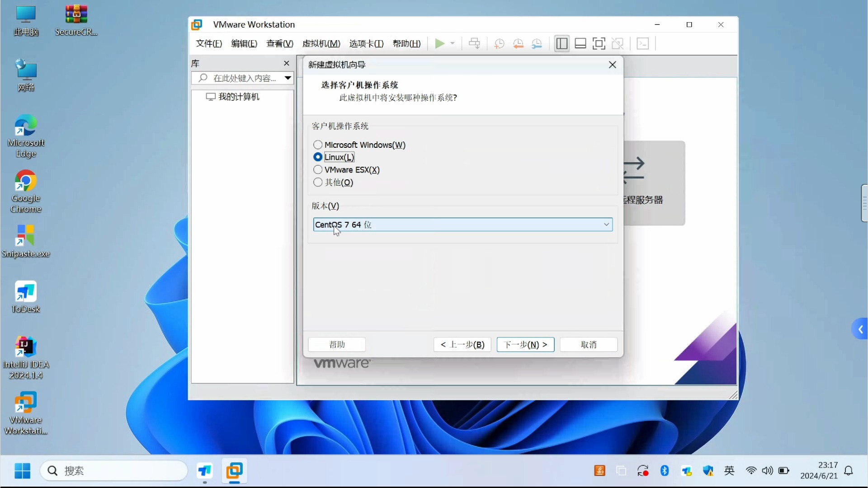
Task: Select the Microsoft Windows guest OS option
Action: click(318, 145)
